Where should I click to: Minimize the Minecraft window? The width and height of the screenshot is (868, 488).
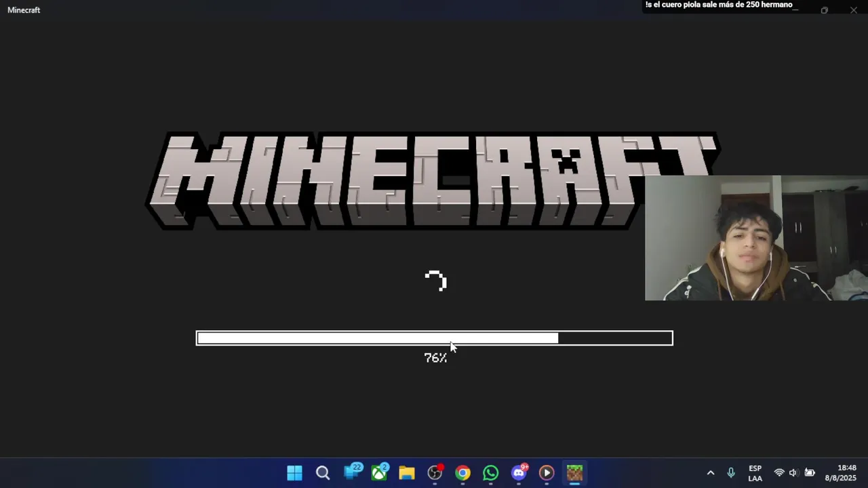(795, 10)
